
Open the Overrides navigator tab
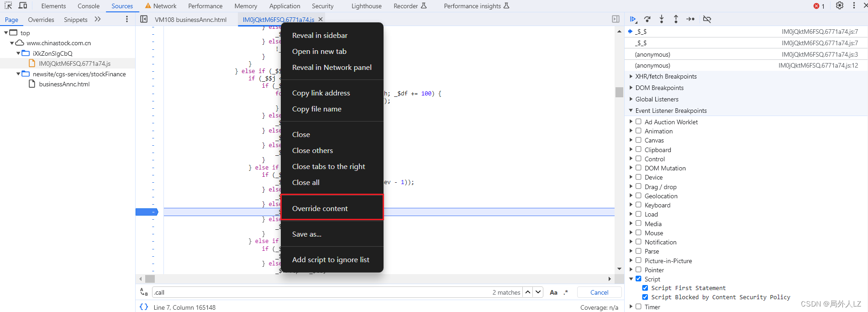[x=41, y=20]
